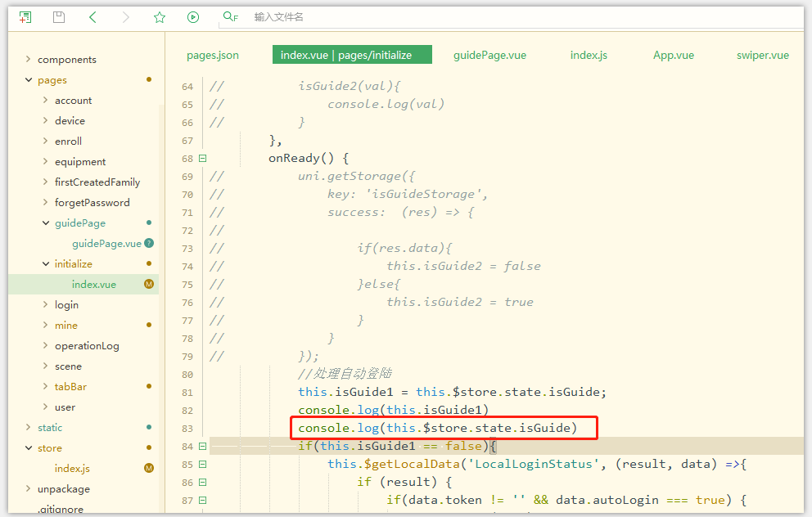Expand the scene folder chevron
Image resolution: width=812 pixels, height=517 pixels.
coord(45,366)
